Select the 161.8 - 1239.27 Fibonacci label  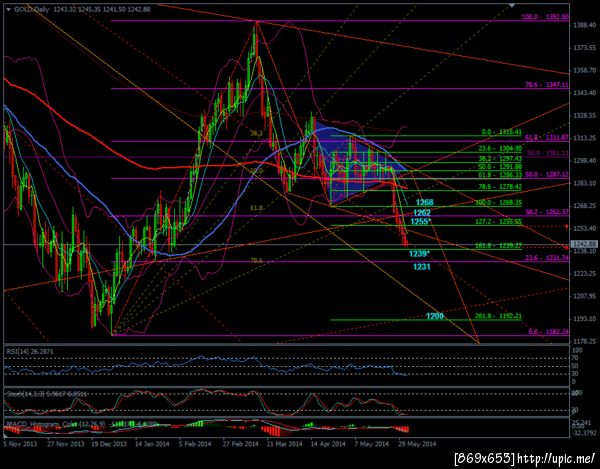[x=499, y=246]
